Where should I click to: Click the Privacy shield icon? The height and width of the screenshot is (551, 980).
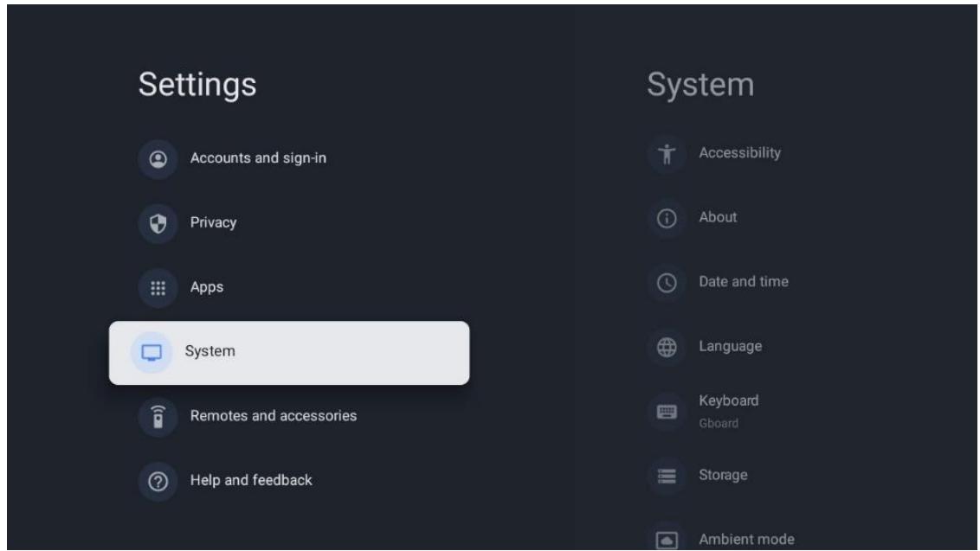(158, 224)
